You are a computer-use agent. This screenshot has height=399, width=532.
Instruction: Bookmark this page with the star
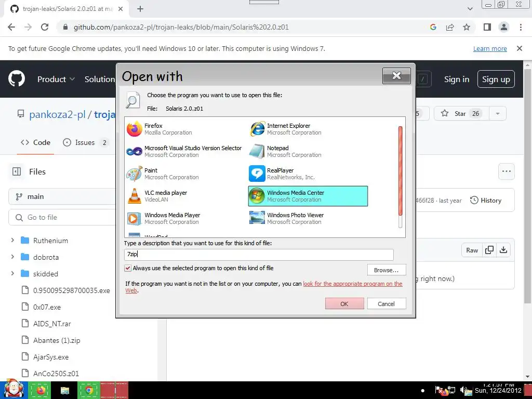coord(467,27)
